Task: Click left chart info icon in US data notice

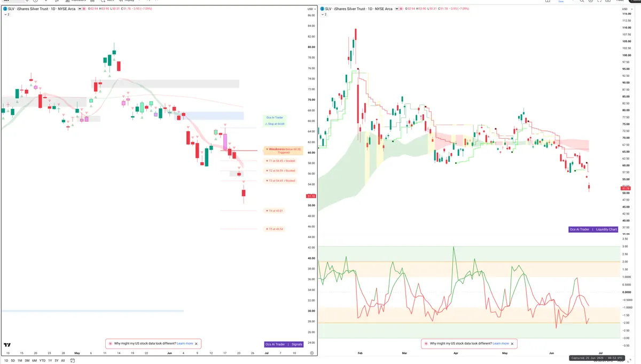Action: point(110,344)
